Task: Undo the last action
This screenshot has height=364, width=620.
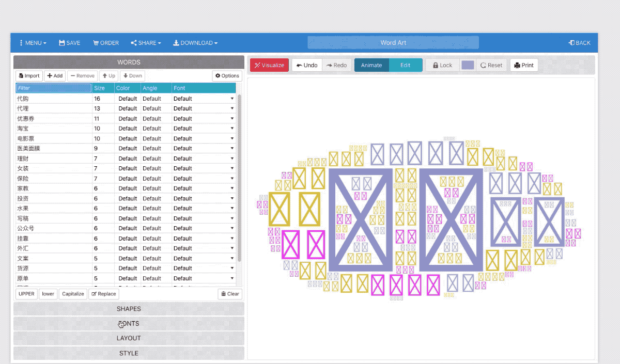Action: [307, 65]
